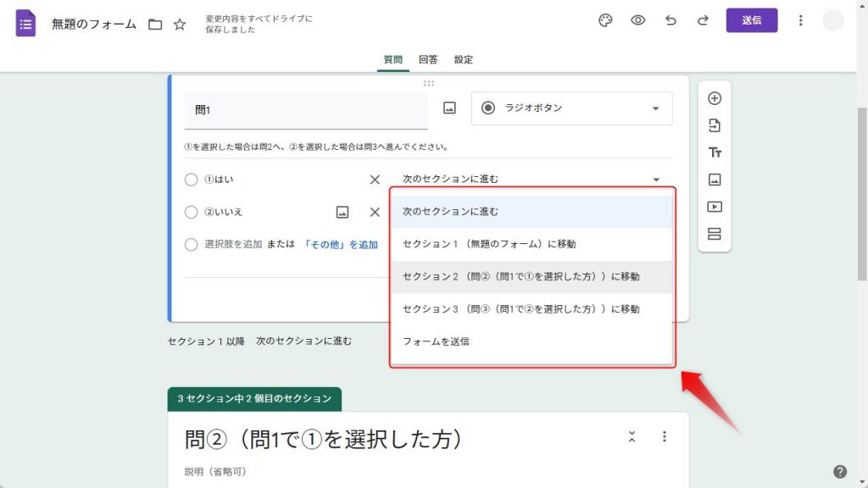
Task: Click the 無題のフォーム form title
Action: click(94, 25)
